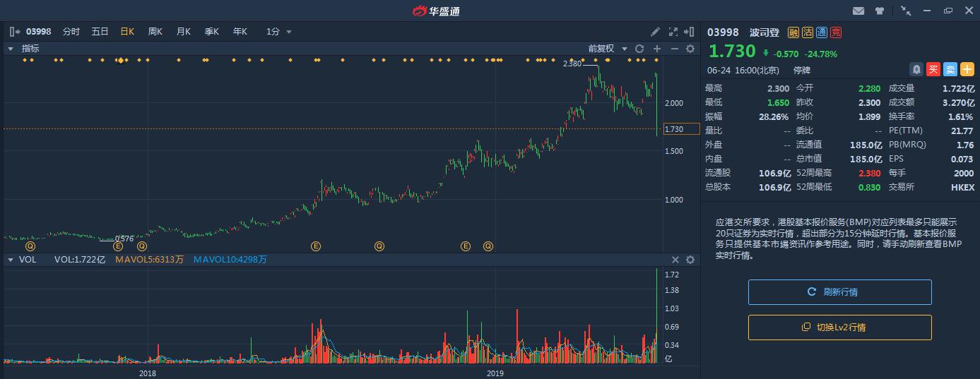Refresh the chart with the reload icon

point(639,49)
